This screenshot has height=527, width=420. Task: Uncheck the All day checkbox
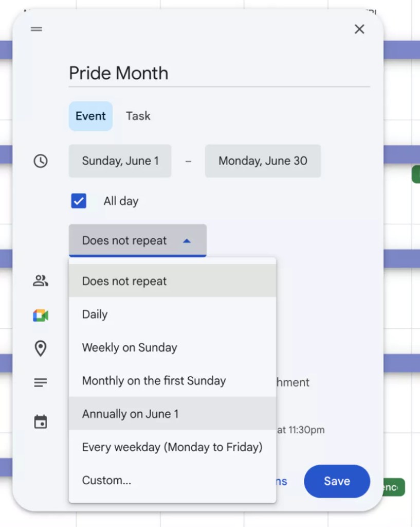[79, 201]
